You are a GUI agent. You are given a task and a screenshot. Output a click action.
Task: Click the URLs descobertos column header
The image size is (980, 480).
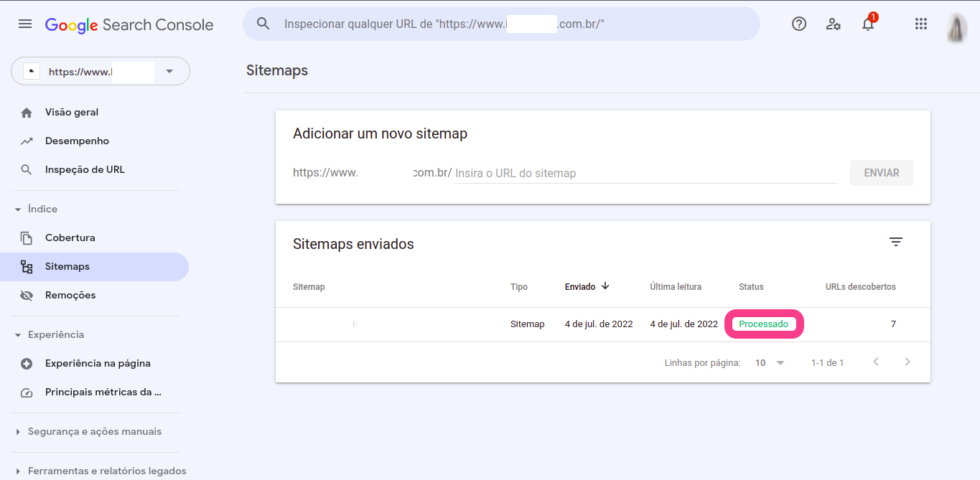[x=861, y=287]
